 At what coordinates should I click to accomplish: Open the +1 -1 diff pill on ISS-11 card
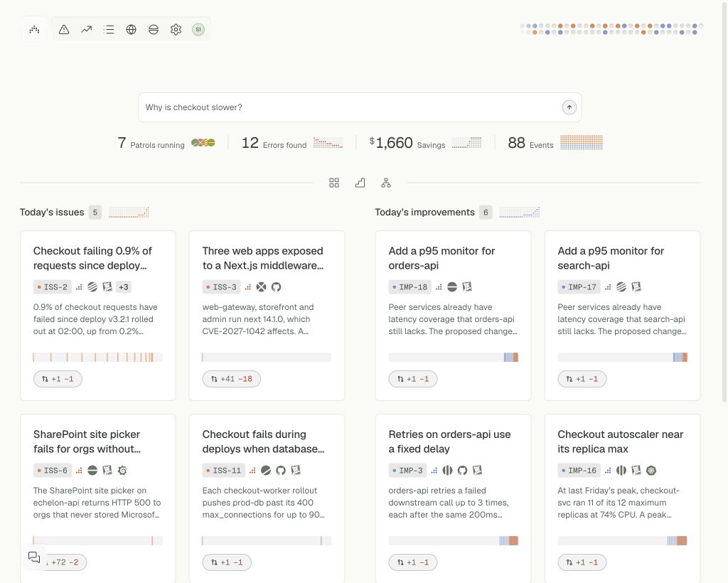point(227,562)
